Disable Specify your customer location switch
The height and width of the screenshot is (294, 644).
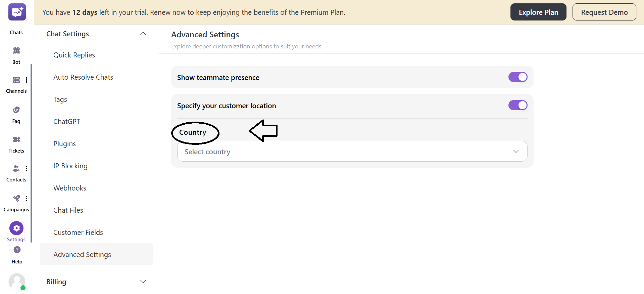(517, 106)
